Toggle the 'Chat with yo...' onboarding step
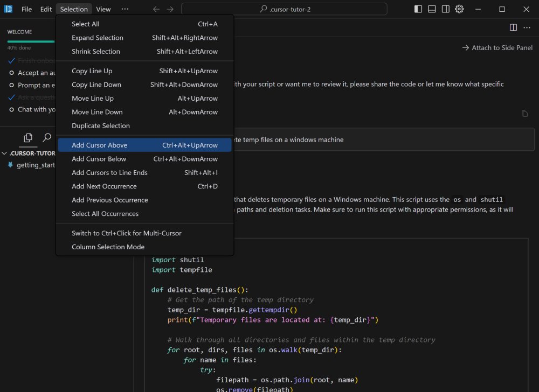The image size is (539, 392). (x=12, y=109)
